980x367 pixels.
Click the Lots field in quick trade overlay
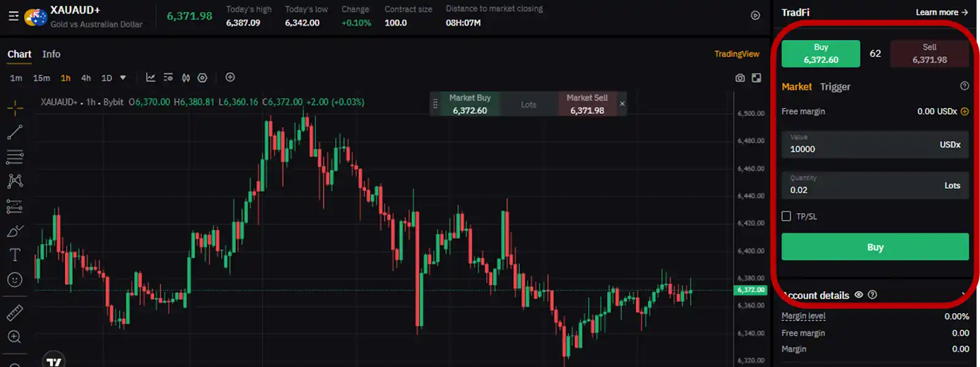tap(529, 104)
